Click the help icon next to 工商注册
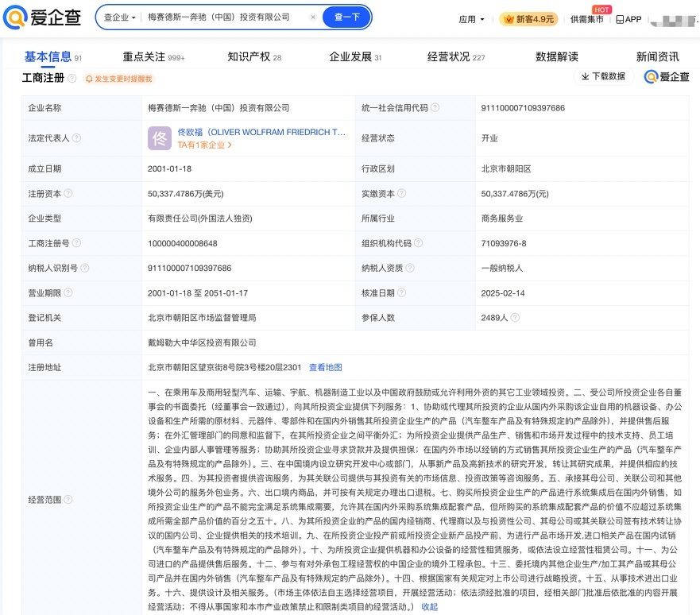The width and height of the screenshot is (700, 615). tap(72, 78)
